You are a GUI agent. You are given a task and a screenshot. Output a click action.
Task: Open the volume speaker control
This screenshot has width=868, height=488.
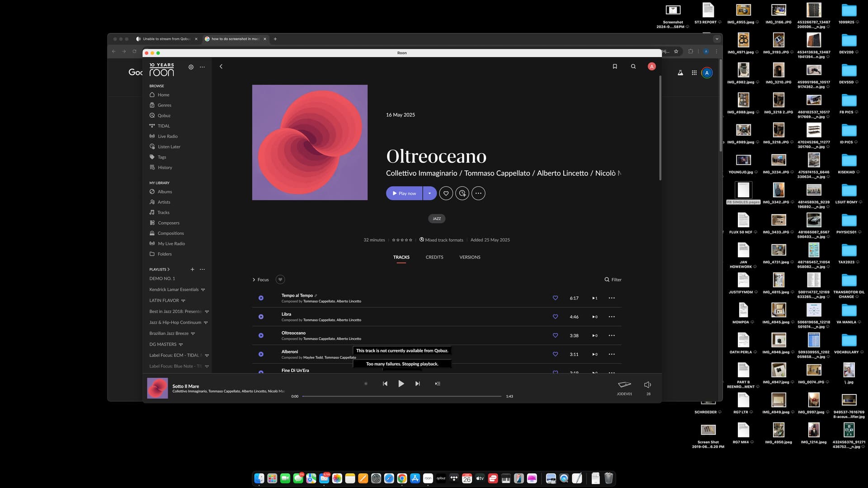point(648,385)
